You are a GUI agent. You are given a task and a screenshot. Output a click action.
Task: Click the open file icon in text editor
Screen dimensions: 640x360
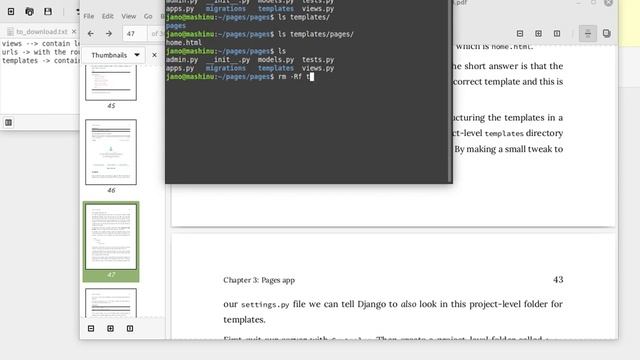pos(29,11)
